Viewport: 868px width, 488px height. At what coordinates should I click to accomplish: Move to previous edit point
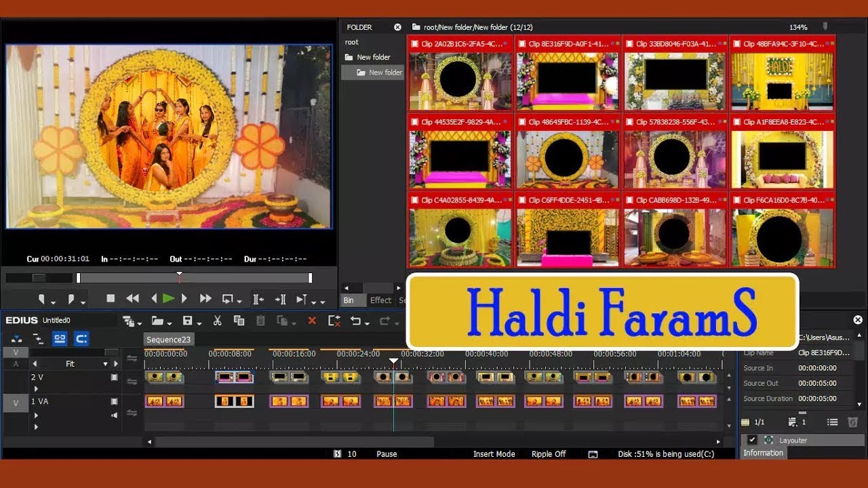258,299
